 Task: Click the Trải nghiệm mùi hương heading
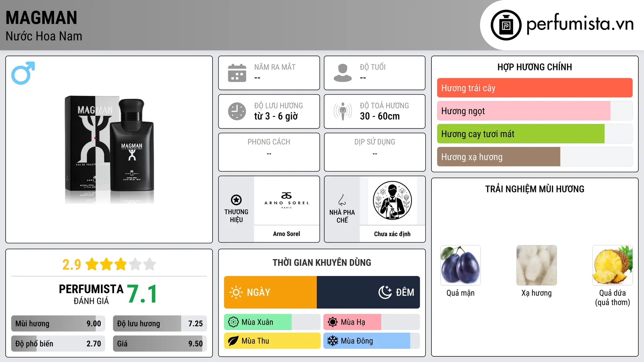(x=535, y=189)
